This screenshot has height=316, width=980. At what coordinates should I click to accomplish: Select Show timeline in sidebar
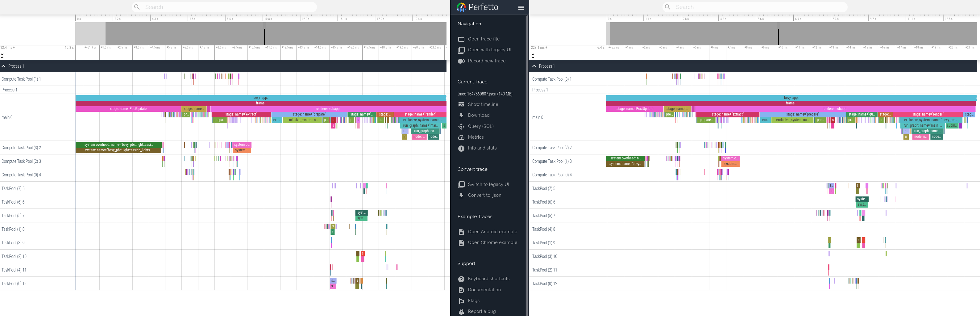(483, 104)
